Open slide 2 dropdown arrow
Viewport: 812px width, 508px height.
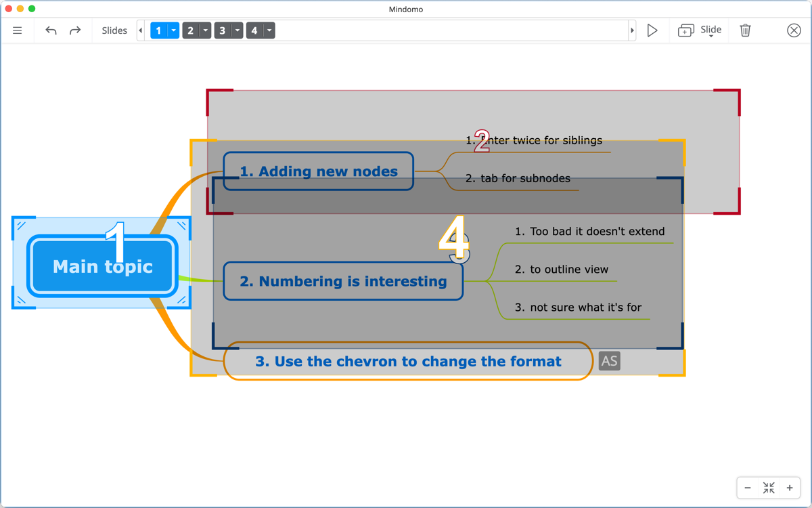[x=206, y=30]
